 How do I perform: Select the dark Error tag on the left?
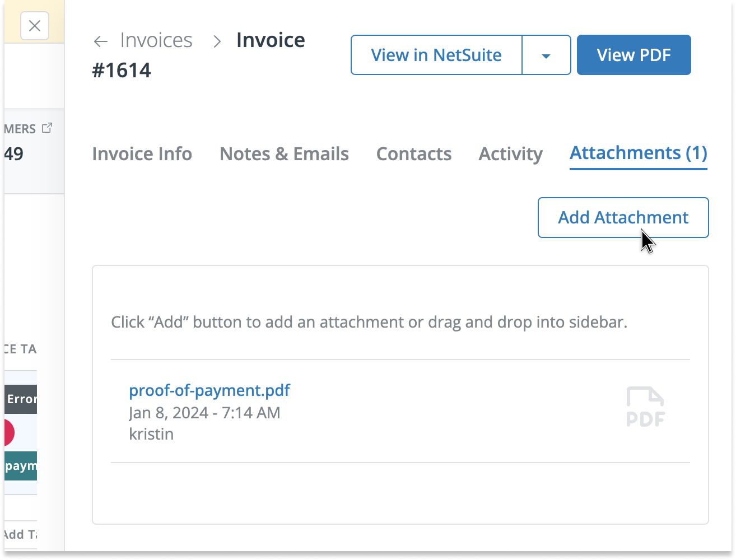pos(21,399)
